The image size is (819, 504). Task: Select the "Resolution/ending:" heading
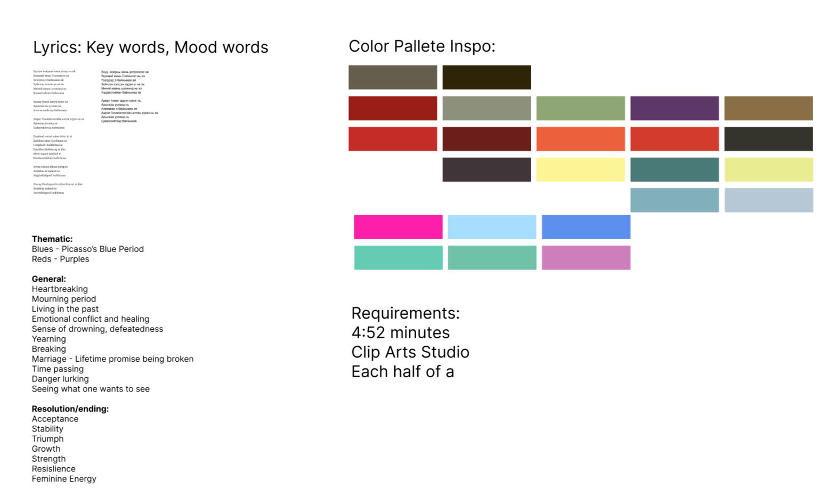pos(70,409)
